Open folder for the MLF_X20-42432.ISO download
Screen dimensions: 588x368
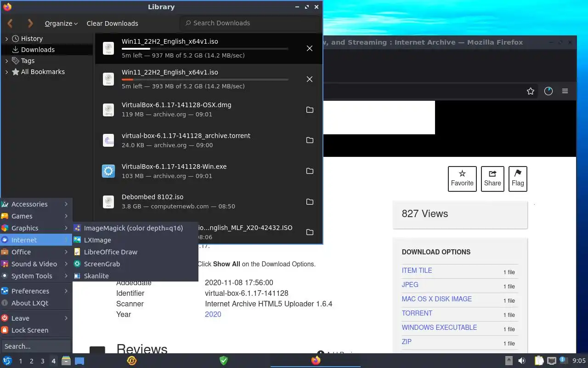(310, 232)
